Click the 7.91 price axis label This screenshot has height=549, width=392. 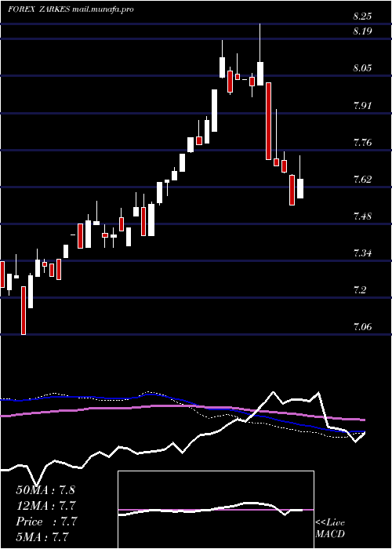(x=362, y=105)
